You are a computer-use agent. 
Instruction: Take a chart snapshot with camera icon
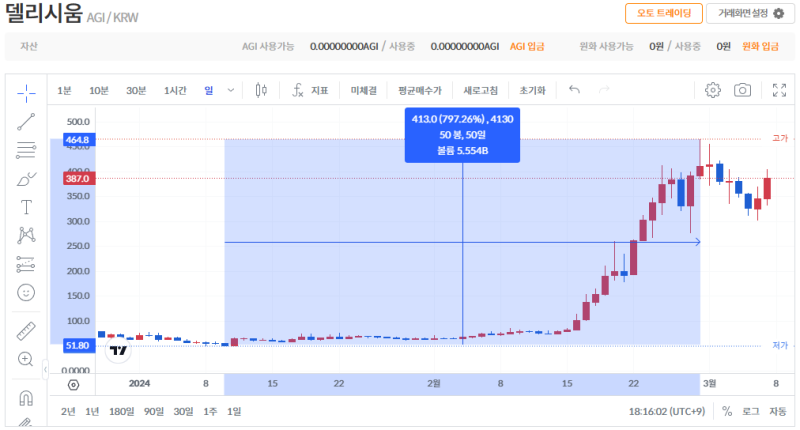pos(742,90)
